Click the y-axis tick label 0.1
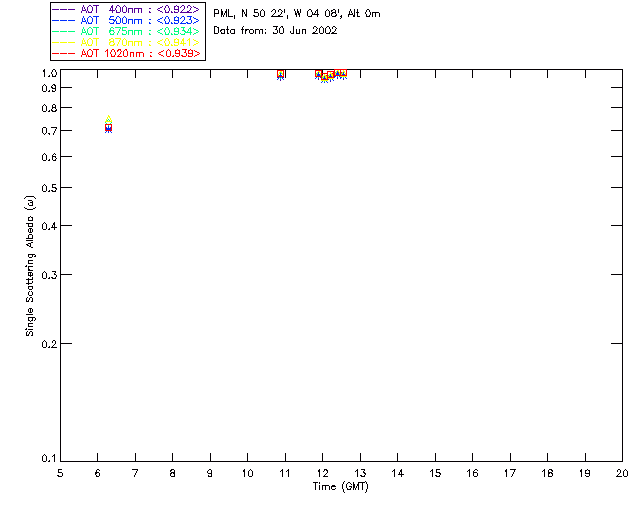640x512 pixels. [49, 459]
